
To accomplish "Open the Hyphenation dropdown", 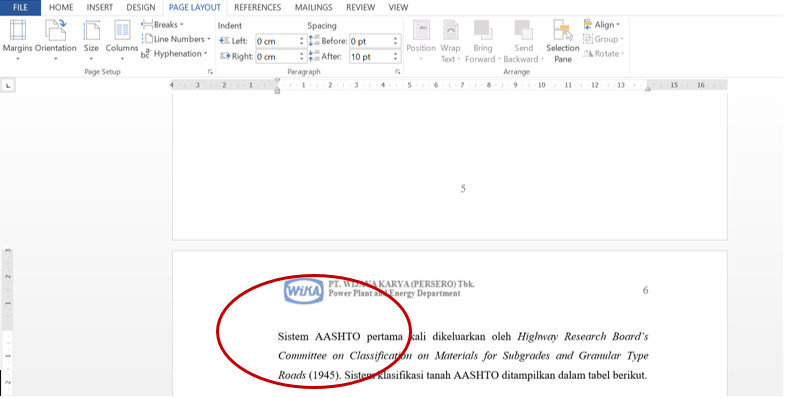I will coord(175,54).
